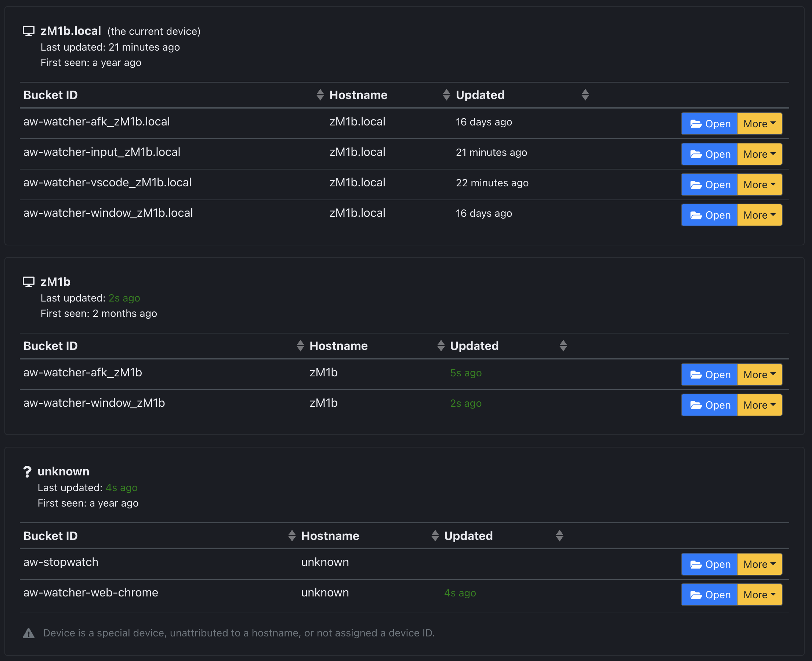This screenshot has height=661, width=812.
Task: Click the question mark icon for unknown device
Action: coord(27,472)
